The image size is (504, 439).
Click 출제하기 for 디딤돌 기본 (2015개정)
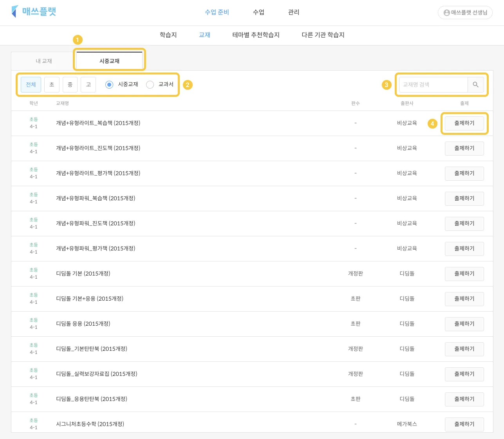coord(464,274)
